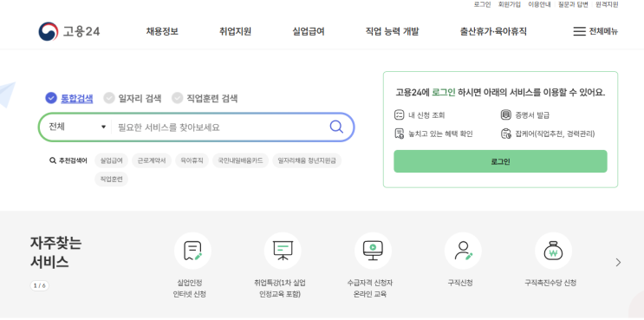The image size is (644, 320).
Task: Open 취업특강 presentation board icon
Action: (283, 251)
